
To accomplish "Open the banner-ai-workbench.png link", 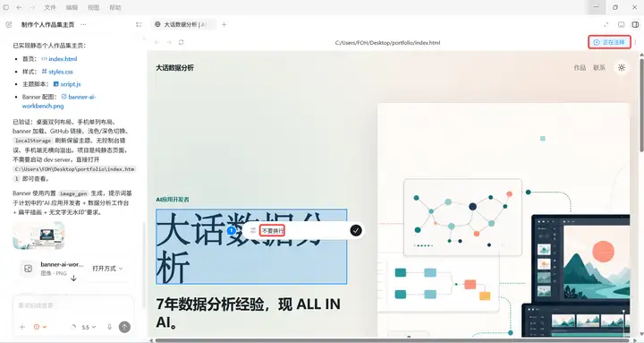I will [59, 101].
